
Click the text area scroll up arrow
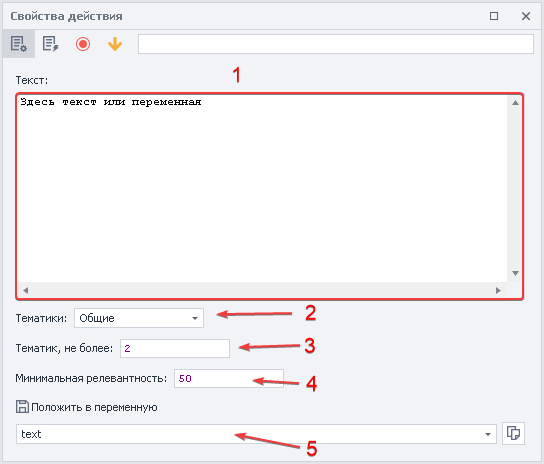[515, 102]
